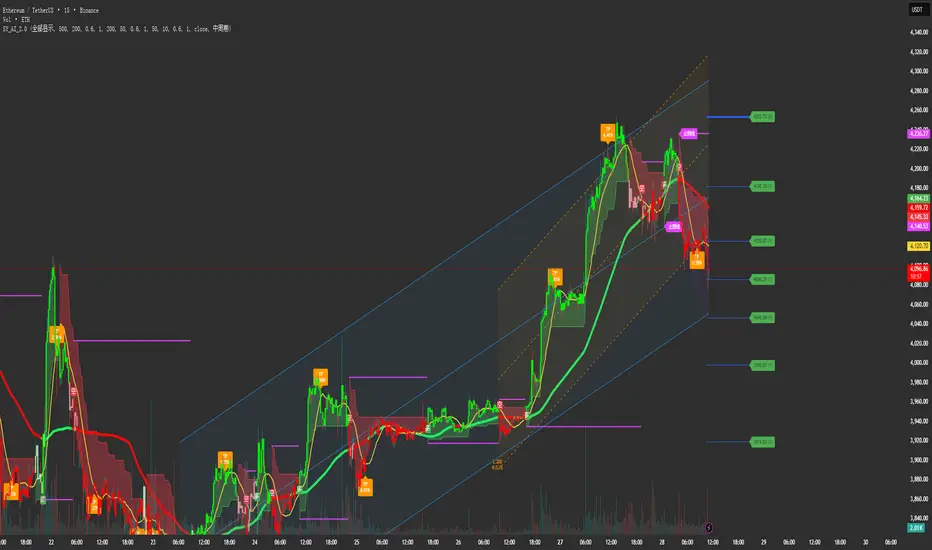932x550 pixels.
Task: Click the red 4,145.33 price axis label
Action: pos(918,217)
